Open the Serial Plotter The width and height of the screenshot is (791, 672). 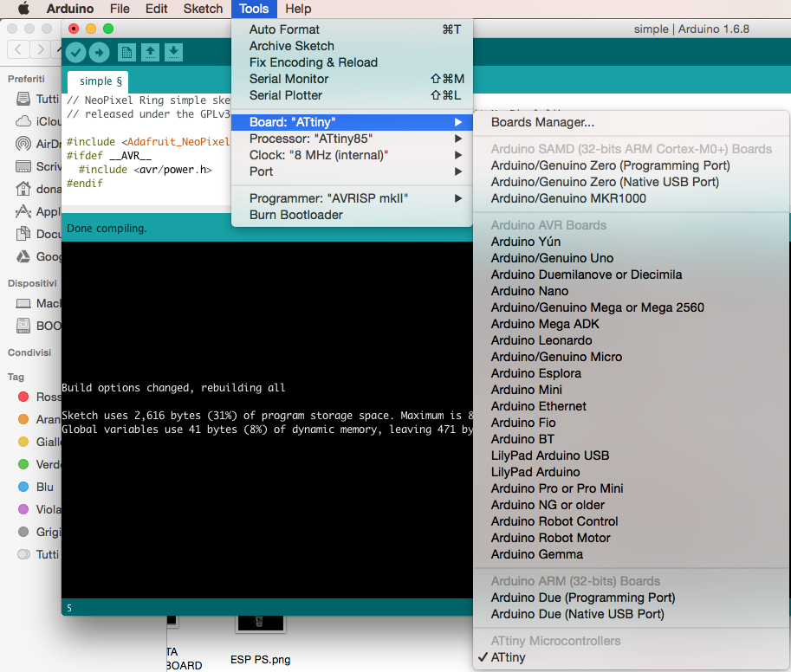click(x=352, y=95)
